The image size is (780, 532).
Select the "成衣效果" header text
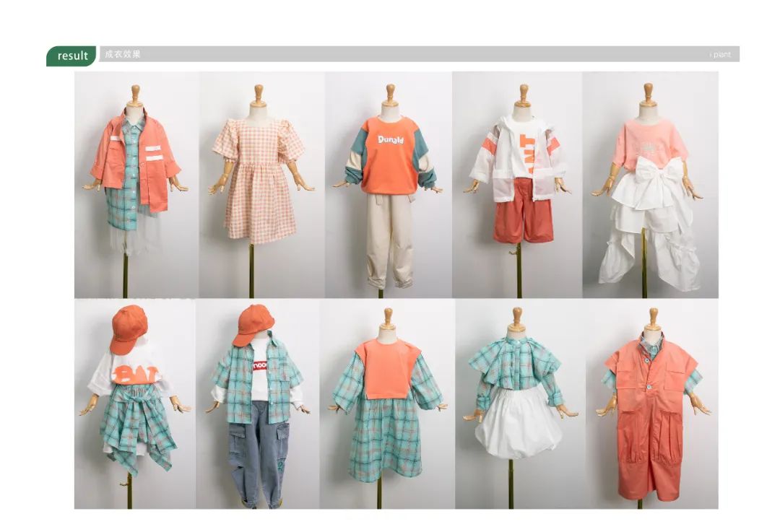point(123,54)
